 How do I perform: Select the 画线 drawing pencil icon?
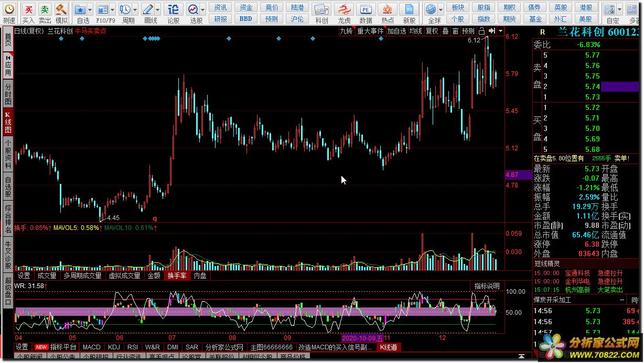coord(147,9)
